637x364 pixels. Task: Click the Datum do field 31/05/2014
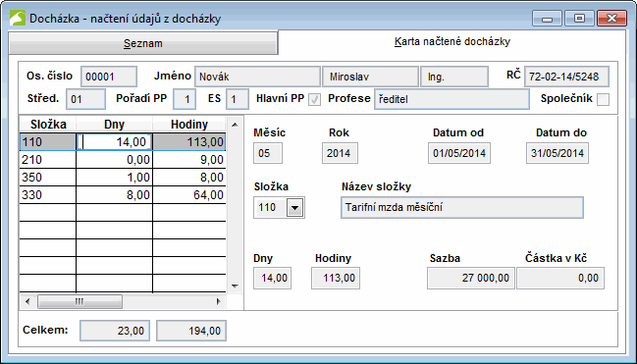[557, 153]
